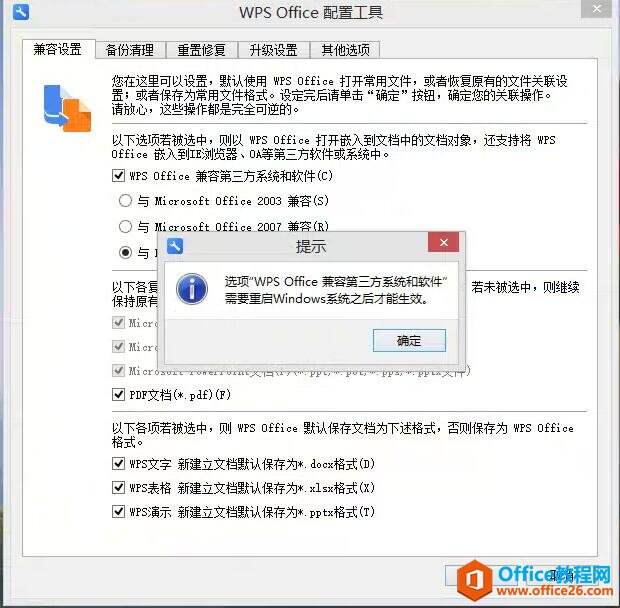The width and height of the screenshot is (620, 608).
Task: Click the wrench icon in main title bar
Action: click(x=21, y=12)
